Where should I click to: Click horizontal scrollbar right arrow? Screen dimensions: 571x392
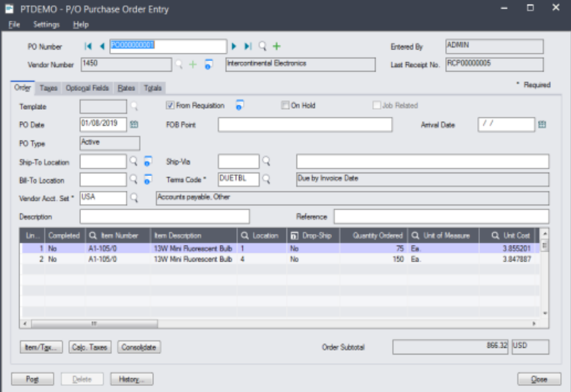(x=534, y=323)
